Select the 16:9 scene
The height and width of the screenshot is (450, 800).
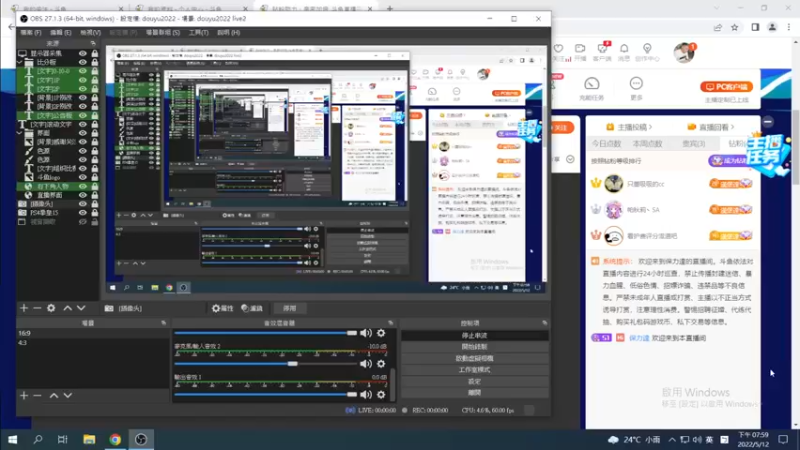coord(92,333)
